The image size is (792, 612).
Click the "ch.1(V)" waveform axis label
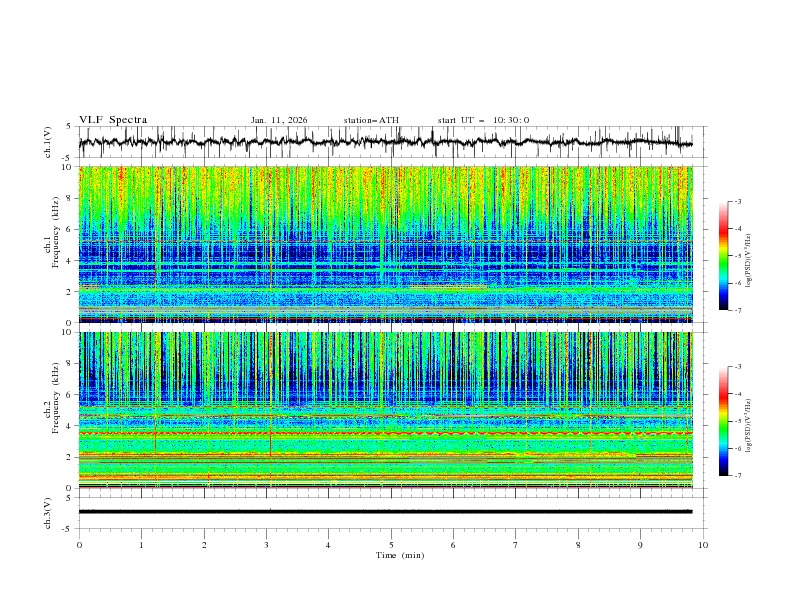(48, 142)
